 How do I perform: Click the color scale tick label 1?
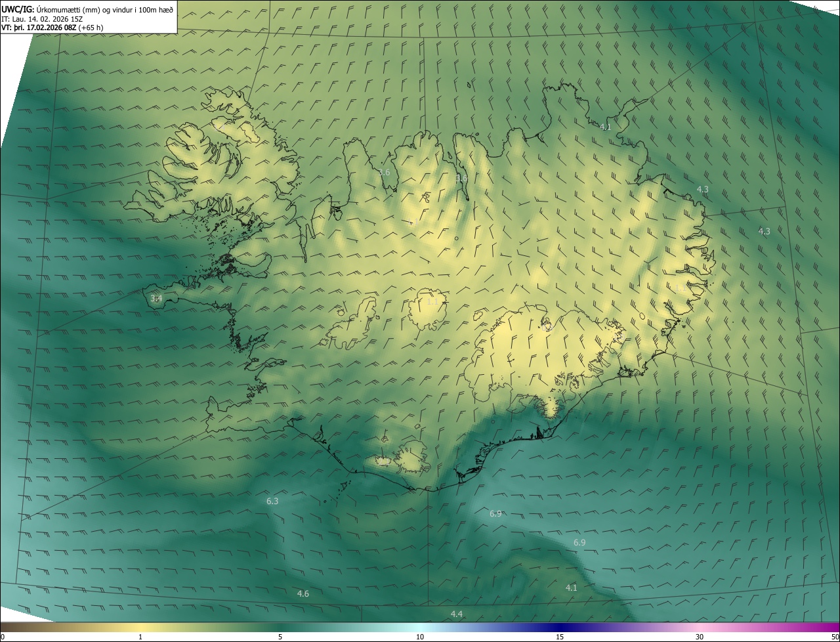pyautogui.click(x=140, y=637)
